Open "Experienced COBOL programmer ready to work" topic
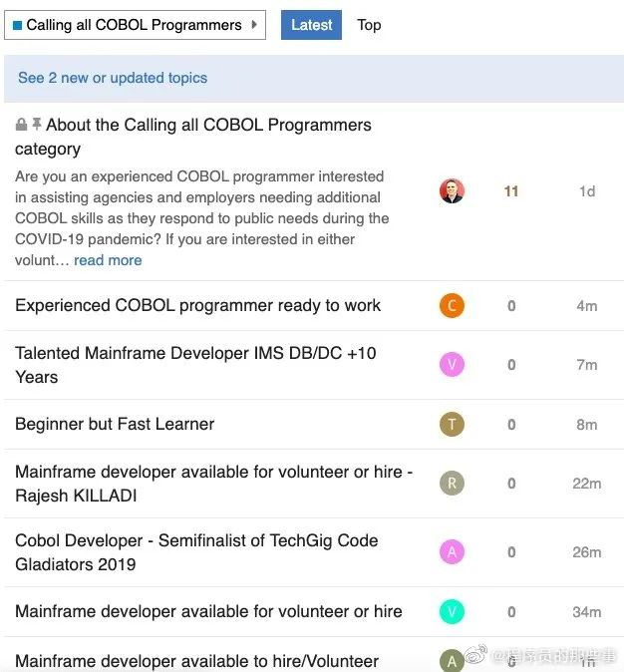 (197, 306)
